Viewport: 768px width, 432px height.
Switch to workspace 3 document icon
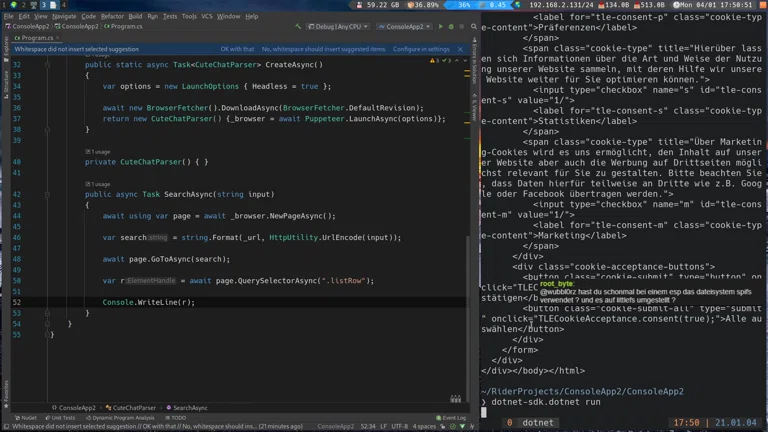53,4
